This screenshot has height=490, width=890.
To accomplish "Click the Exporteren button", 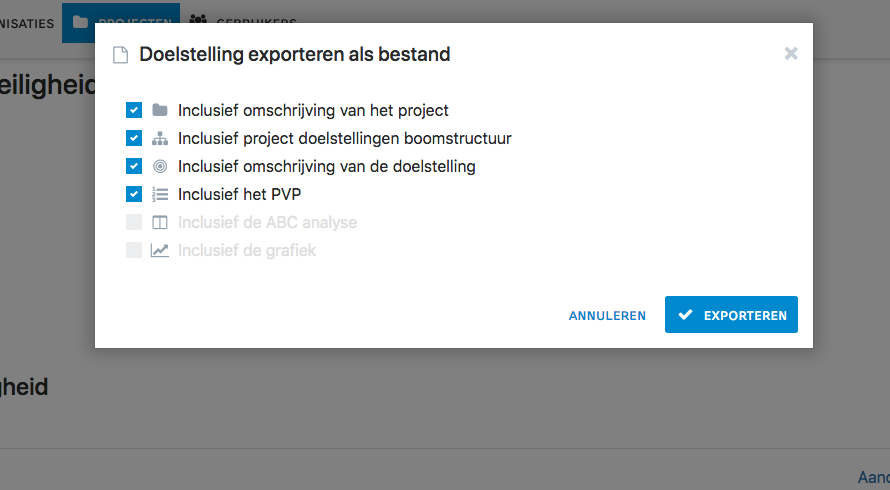I will [x=731, y=315].
